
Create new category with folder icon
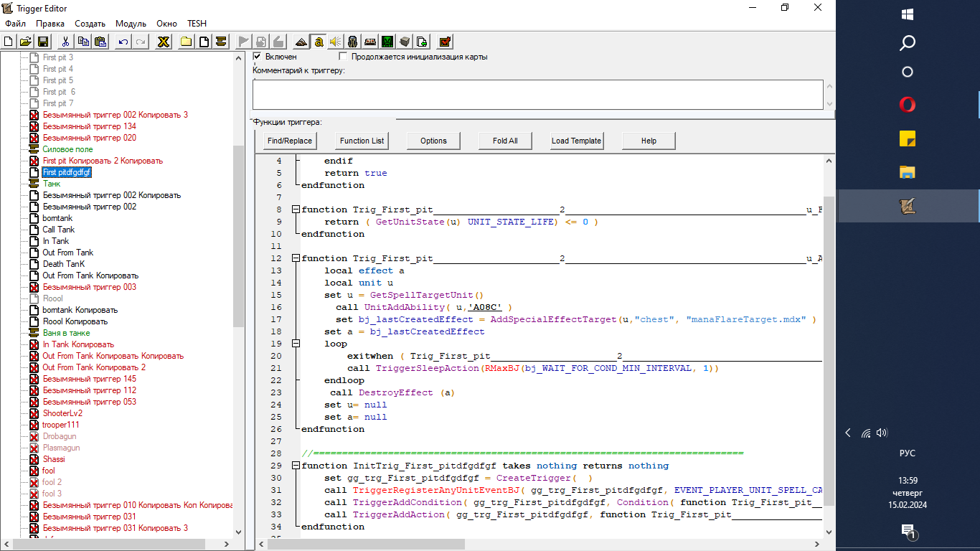pyautogui.click(x=186, y=42)
